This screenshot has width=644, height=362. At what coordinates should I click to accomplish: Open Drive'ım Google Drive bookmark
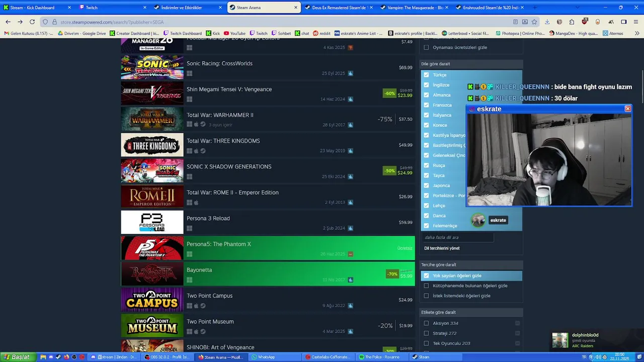[x=82, y=33]
